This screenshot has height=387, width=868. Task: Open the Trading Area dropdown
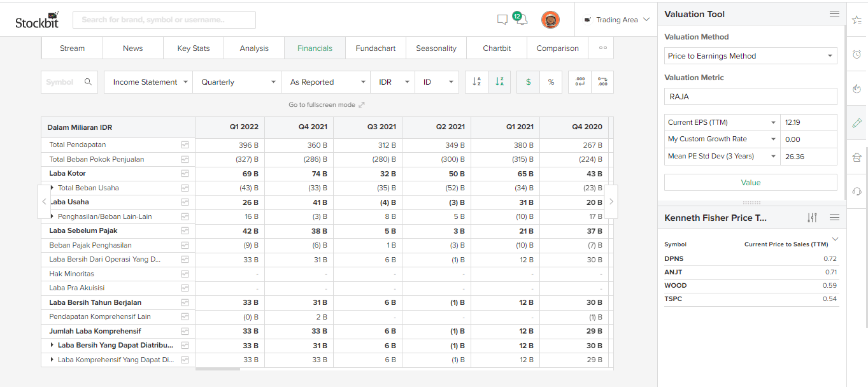click(x=616, y=20)
